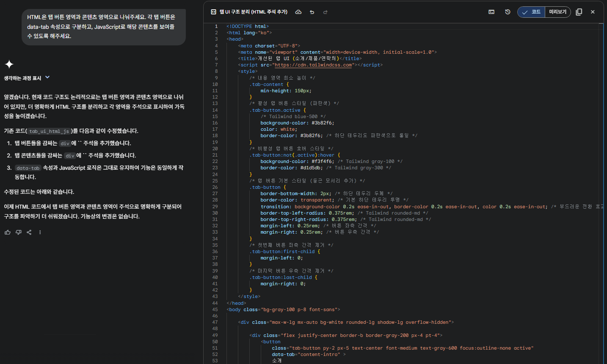Click list item 탭 콘텐츠들을 감싸는 div
The height and width of the screenshot is (364, 607).
pos(75,156)
